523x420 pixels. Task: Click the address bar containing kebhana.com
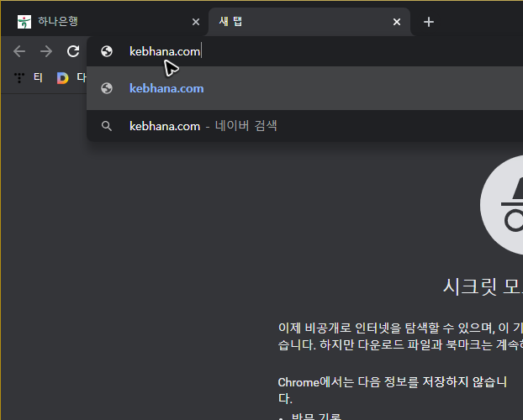click(x=305, y=51)
